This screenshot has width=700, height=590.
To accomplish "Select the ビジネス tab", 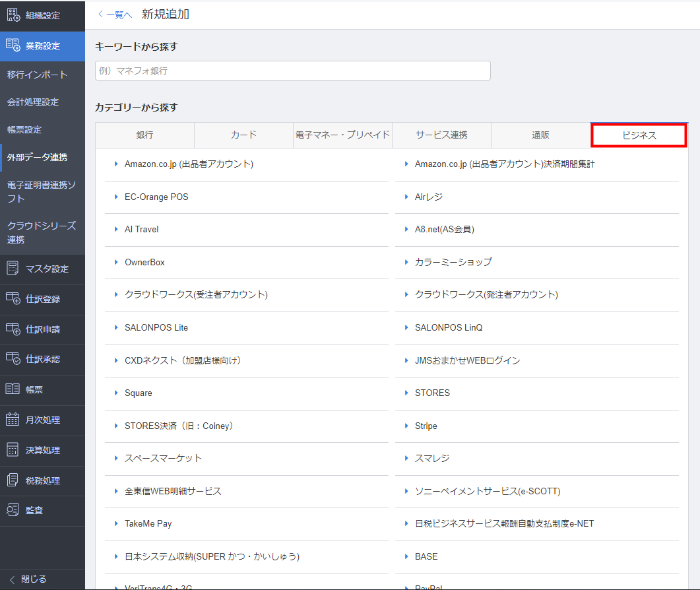I will tap(639, 135).
